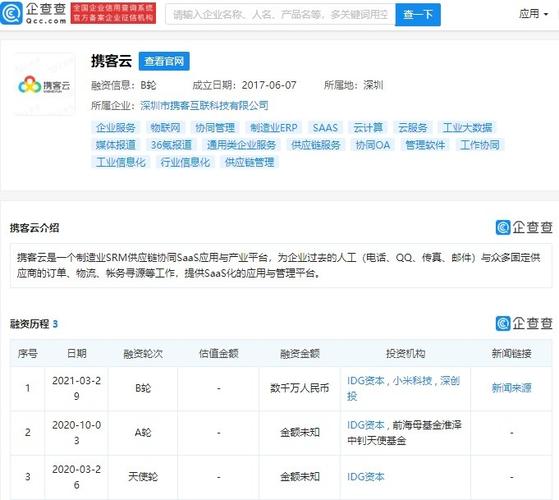
Task: Select the 云服务 tag
Action: (x=412, y=128)
